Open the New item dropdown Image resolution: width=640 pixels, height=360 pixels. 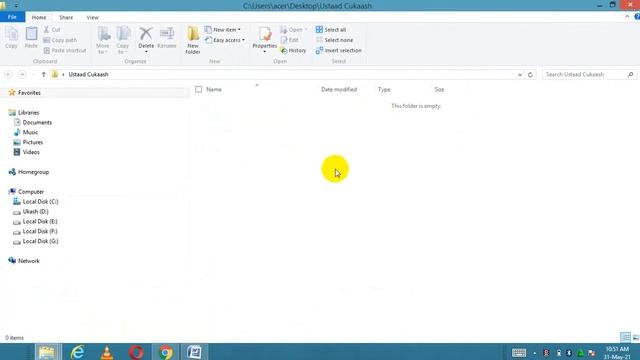pyautogui.click(x=223, y=29)
